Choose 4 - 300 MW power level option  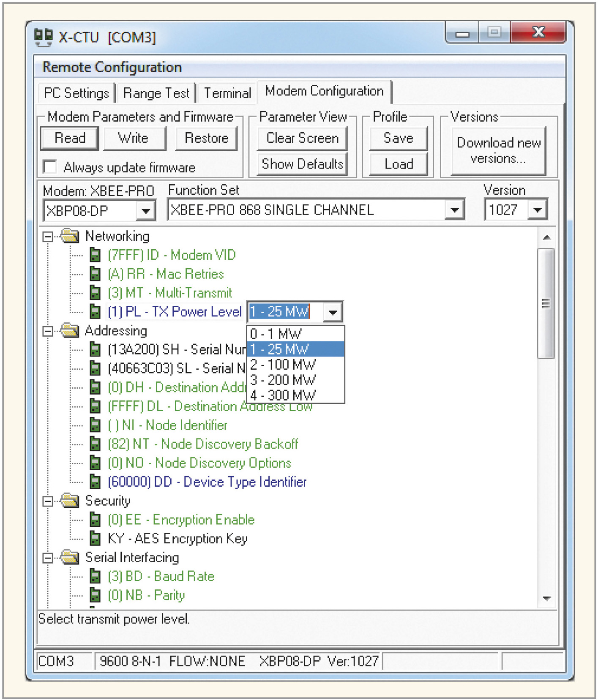pos(295,395)
